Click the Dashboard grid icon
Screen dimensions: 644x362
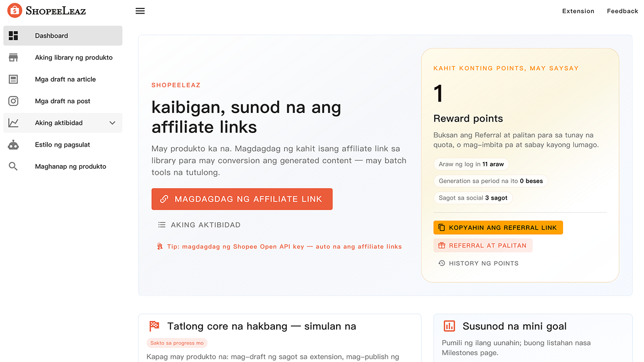tap(14, 35)
